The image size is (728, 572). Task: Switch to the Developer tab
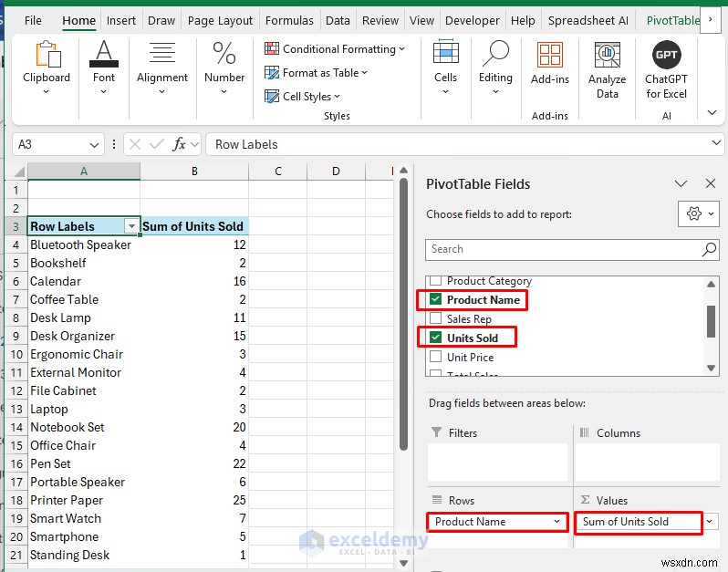coord(473,20)
